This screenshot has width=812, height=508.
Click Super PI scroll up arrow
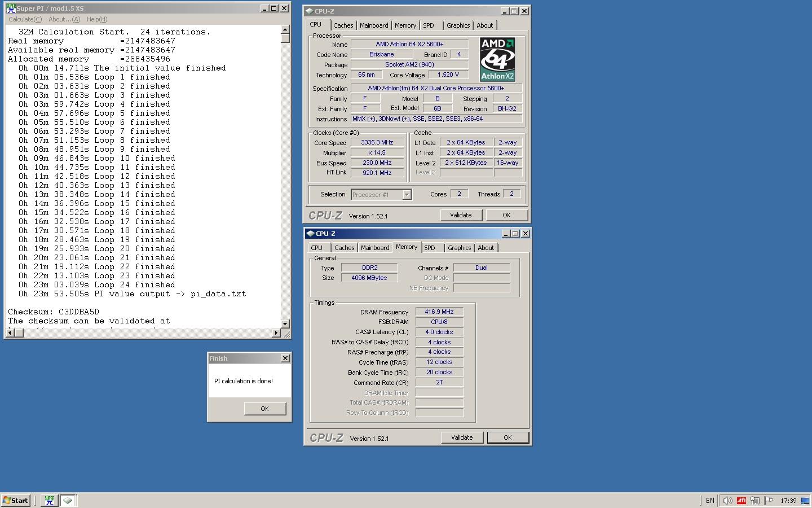coord(285,29)
